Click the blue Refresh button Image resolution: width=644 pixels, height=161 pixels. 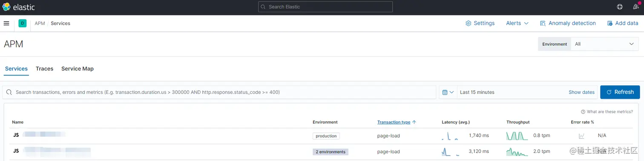620,92
